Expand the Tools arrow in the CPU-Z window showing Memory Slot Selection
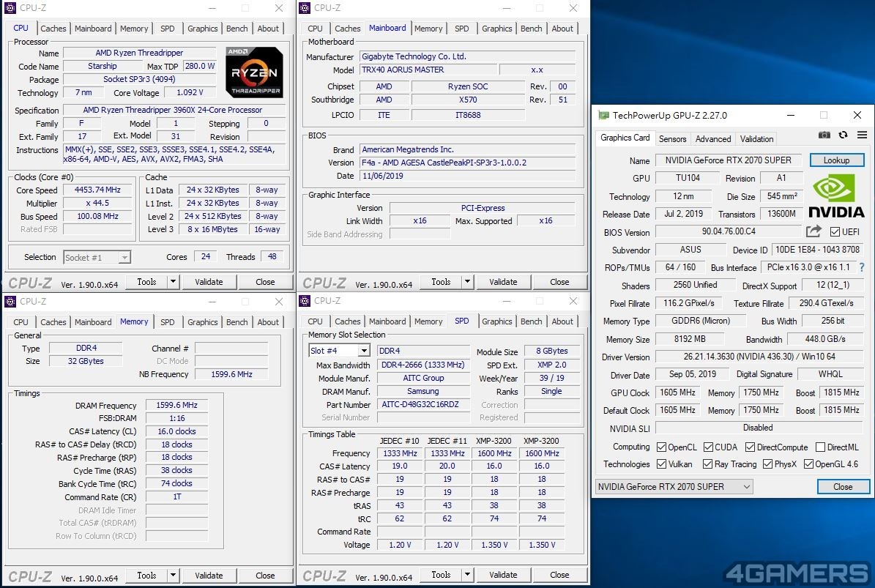Viewport: 875px width, 588px height. tap(468, 575)
